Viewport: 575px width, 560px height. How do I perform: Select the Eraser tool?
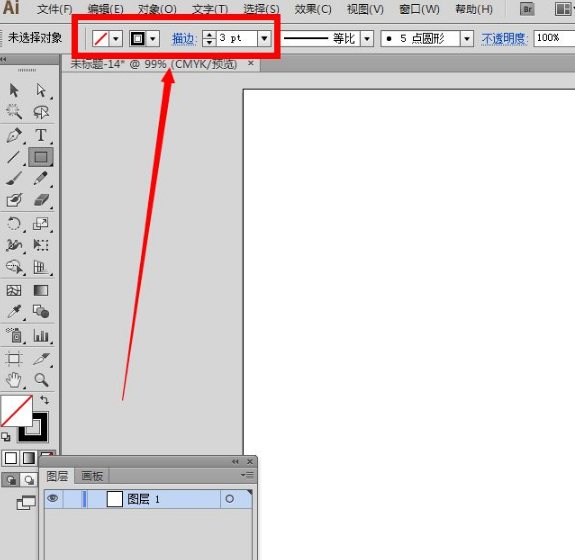[x=41, y=200]
